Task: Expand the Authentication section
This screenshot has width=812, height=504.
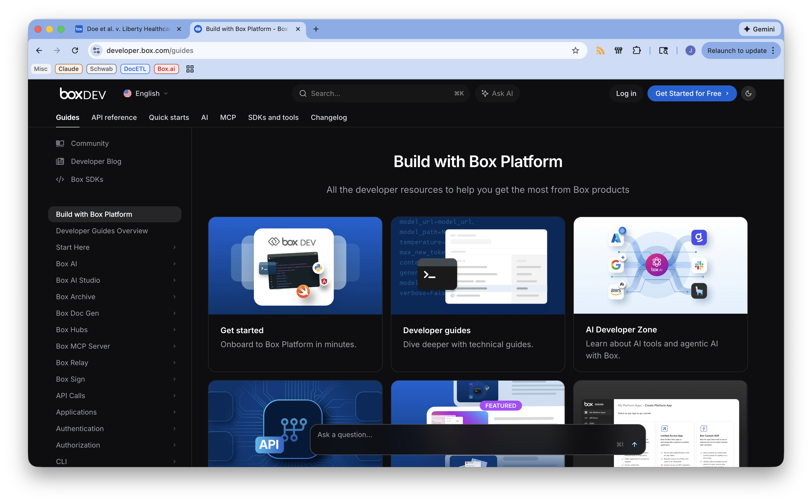Action: click(x=174, y=429)
